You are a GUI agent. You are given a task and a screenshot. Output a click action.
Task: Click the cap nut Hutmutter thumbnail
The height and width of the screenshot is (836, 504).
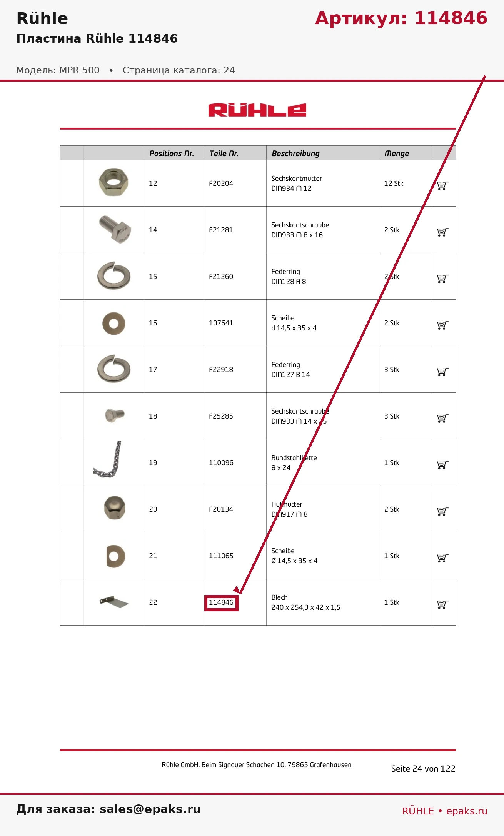click(114, 508)
